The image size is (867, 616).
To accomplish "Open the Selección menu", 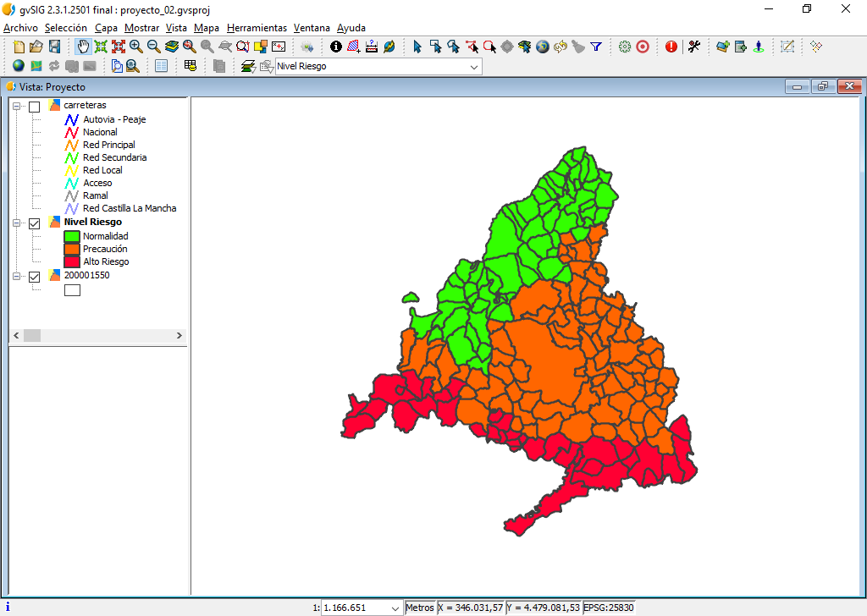I will (66, 28).
